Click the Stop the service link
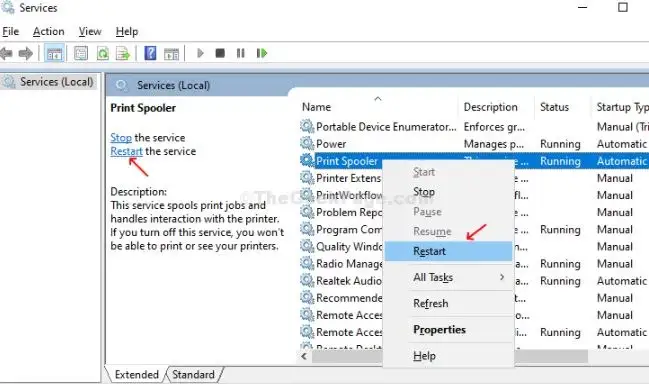Screen dimensions: 649x384 [x=121, y=137]
